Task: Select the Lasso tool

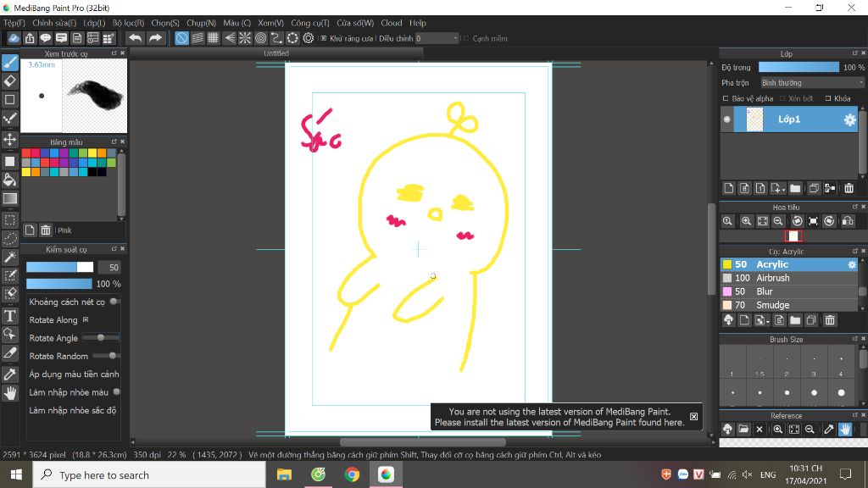Action: [10, 238]
